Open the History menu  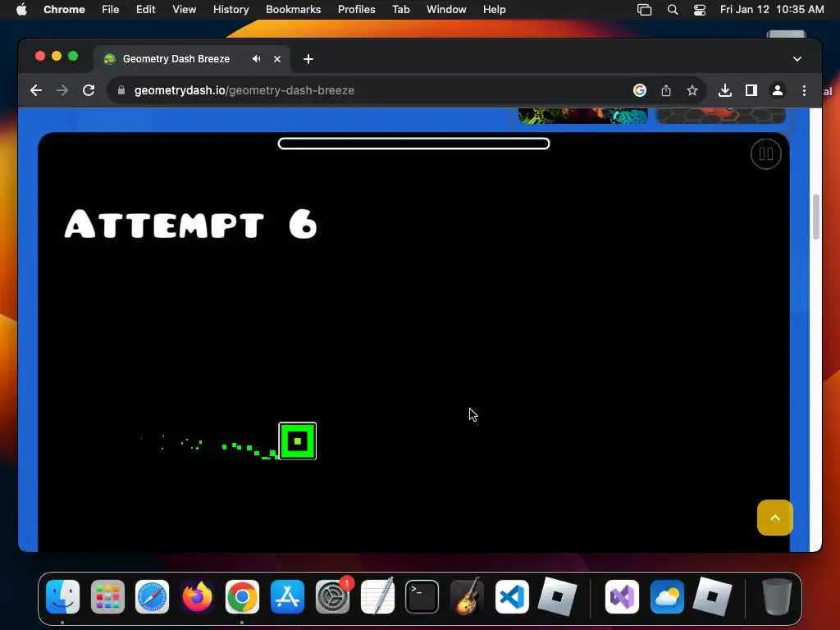[231, 9]
